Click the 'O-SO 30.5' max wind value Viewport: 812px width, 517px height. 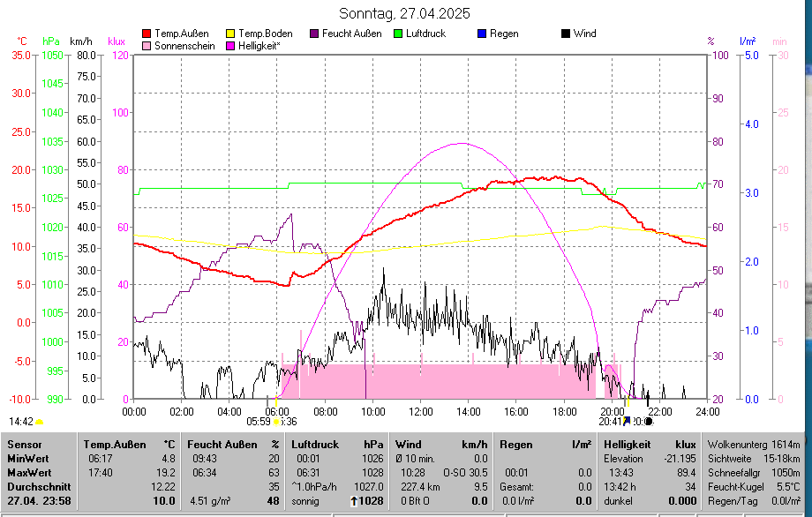coord(465,473)
